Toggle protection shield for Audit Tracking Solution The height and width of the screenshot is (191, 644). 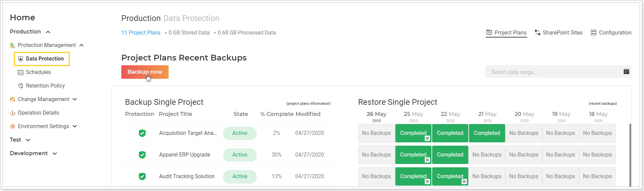(142, 176)
